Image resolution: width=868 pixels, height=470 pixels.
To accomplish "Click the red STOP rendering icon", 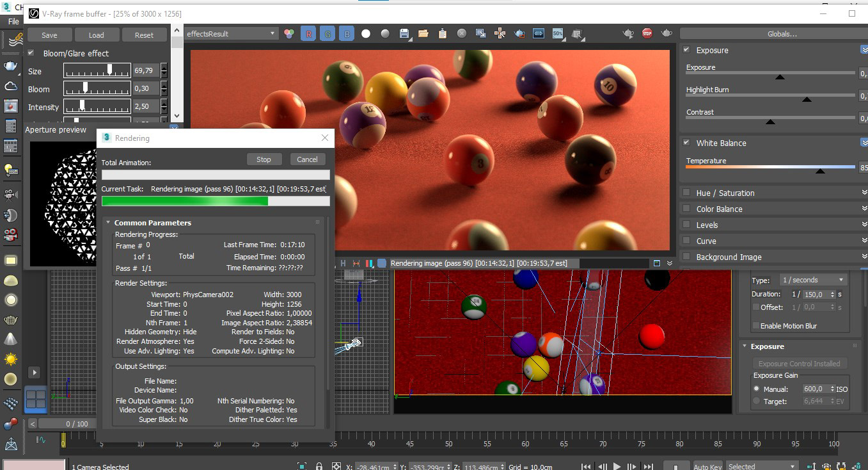I will click(x=647, y=34).
